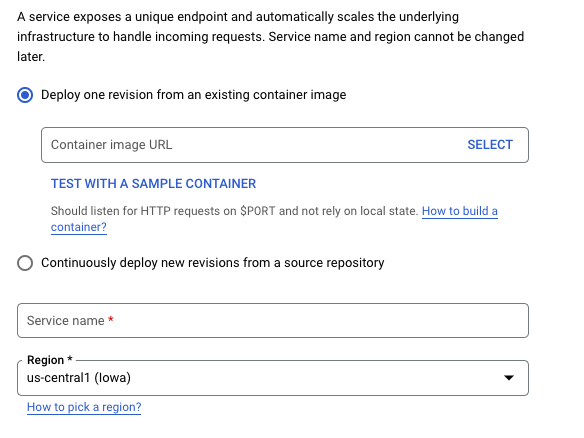Focus the Service name input field

273,321
